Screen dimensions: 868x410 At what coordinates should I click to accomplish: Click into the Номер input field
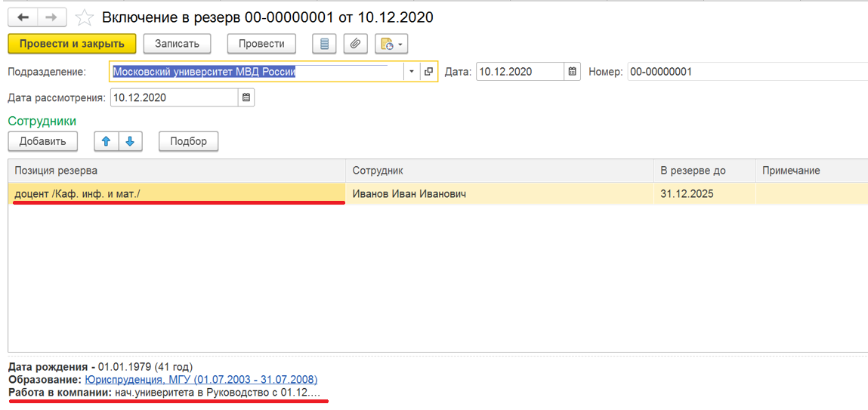744,72
